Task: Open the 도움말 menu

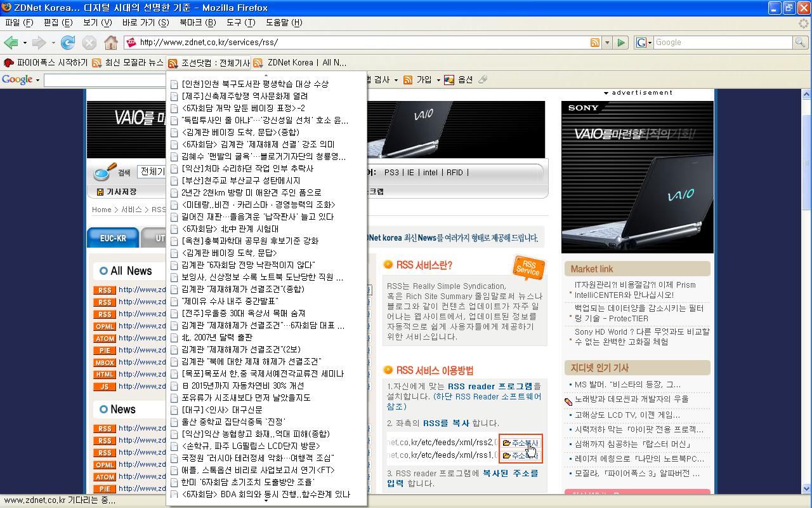Action: pyautogui.click(x=284, y=22)
